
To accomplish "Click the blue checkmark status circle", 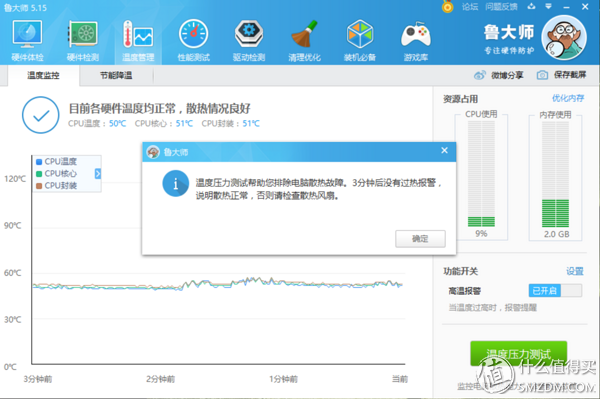I will click(x=41, y=115).
